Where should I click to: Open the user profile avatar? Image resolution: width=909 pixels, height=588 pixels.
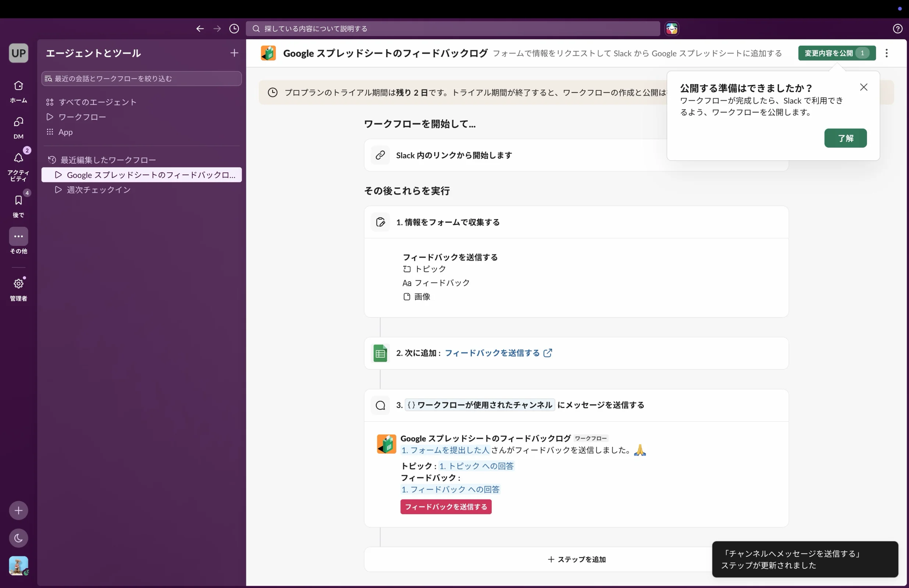[x=18, y=566]
